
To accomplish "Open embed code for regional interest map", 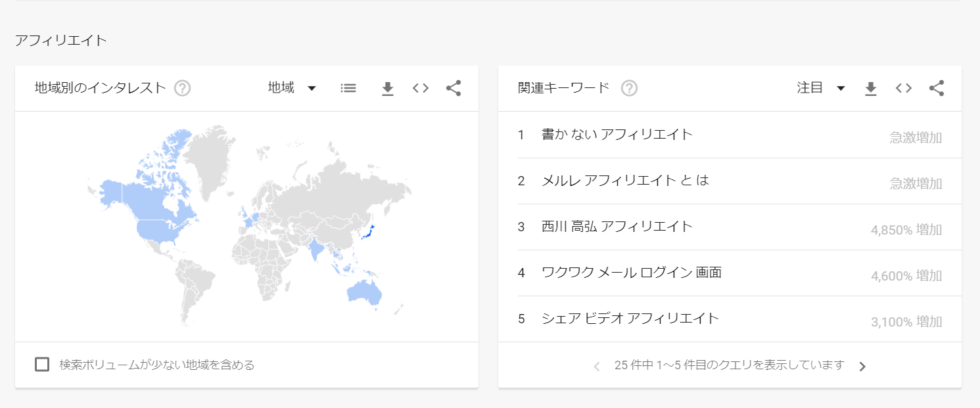I will (421, 88).
